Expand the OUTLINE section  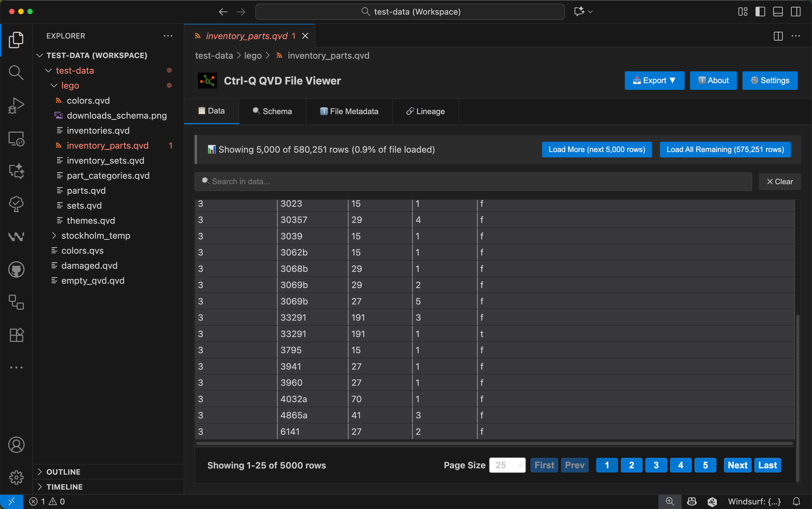[x=63, y=472]
